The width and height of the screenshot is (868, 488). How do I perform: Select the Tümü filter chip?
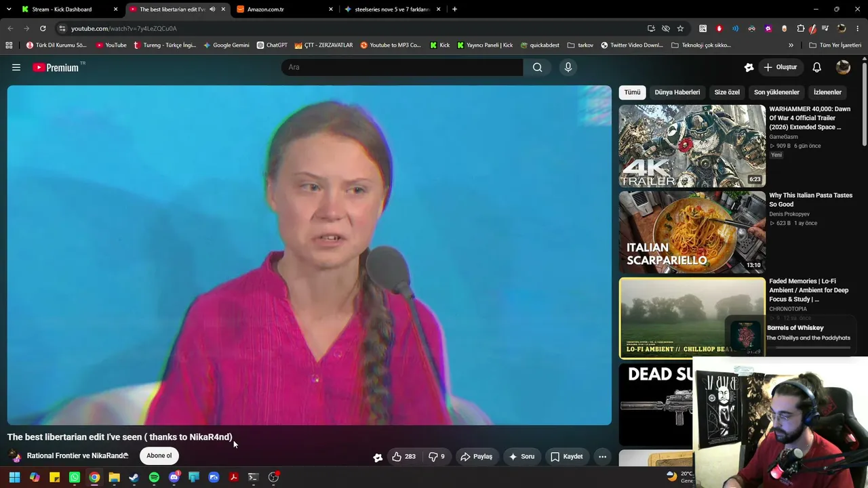pyautogui.click(x=632, y=92)
